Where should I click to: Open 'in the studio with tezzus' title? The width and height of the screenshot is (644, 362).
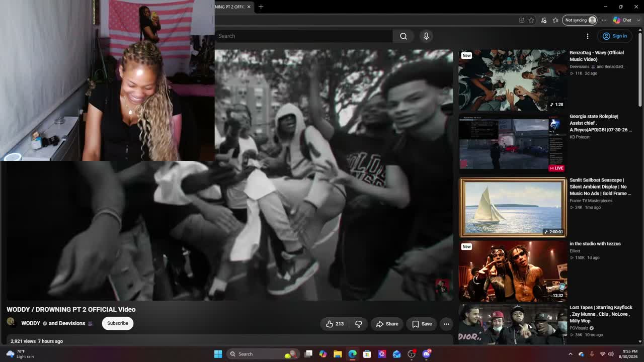595,244
